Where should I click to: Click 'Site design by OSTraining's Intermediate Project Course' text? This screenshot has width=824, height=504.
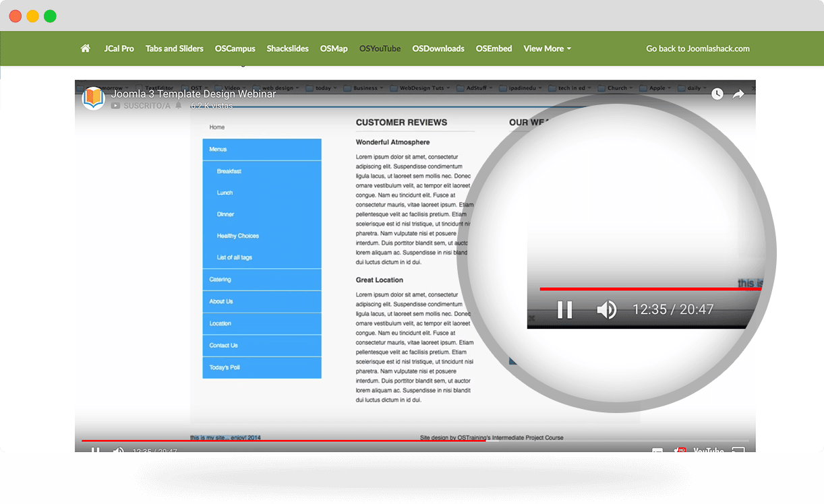coord(492,437)
